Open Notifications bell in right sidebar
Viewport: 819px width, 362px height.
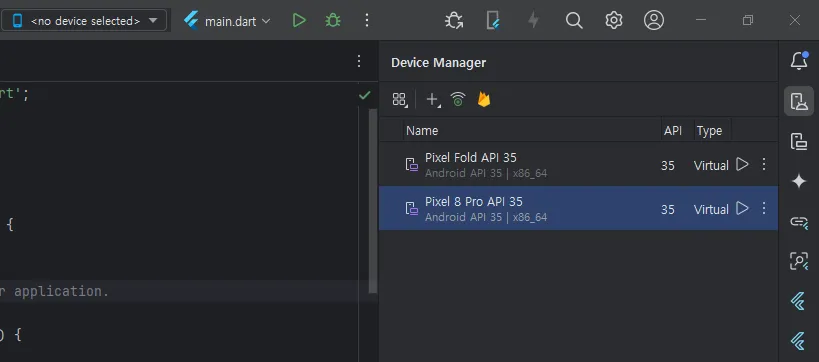(799, 61)
